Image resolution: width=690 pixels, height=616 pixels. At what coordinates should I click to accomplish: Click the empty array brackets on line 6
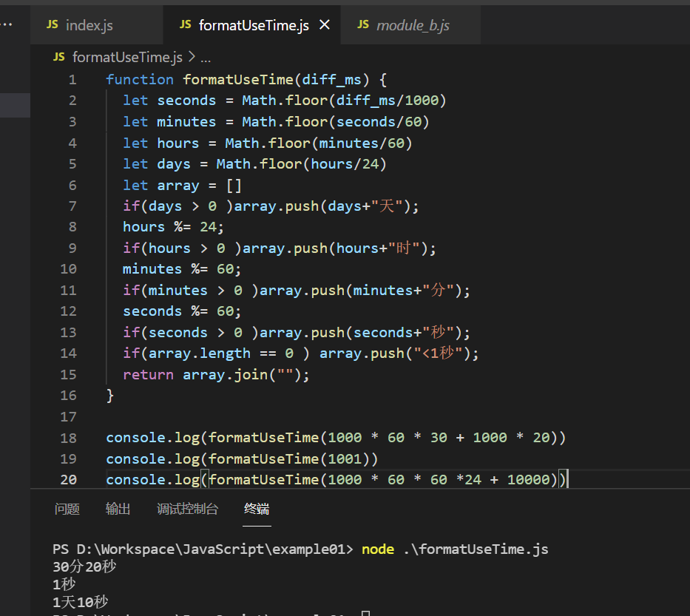(x=234, y=185)
